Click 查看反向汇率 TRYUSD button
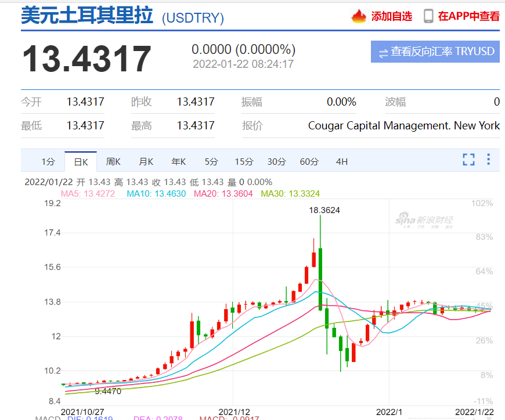 pyautogui.click(x=435, y=52)
